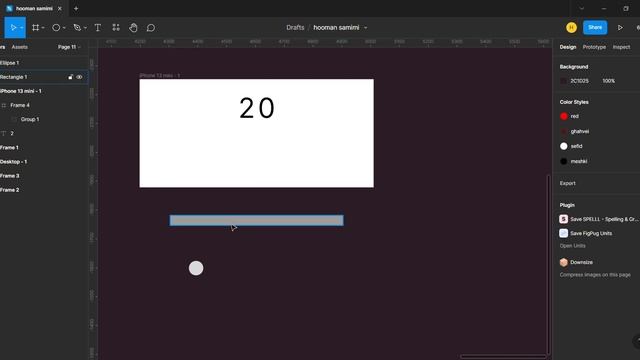Select the gray ellipse on canvas
The height and width of the screenshot is (360, 640).
[x=196, y=268]
